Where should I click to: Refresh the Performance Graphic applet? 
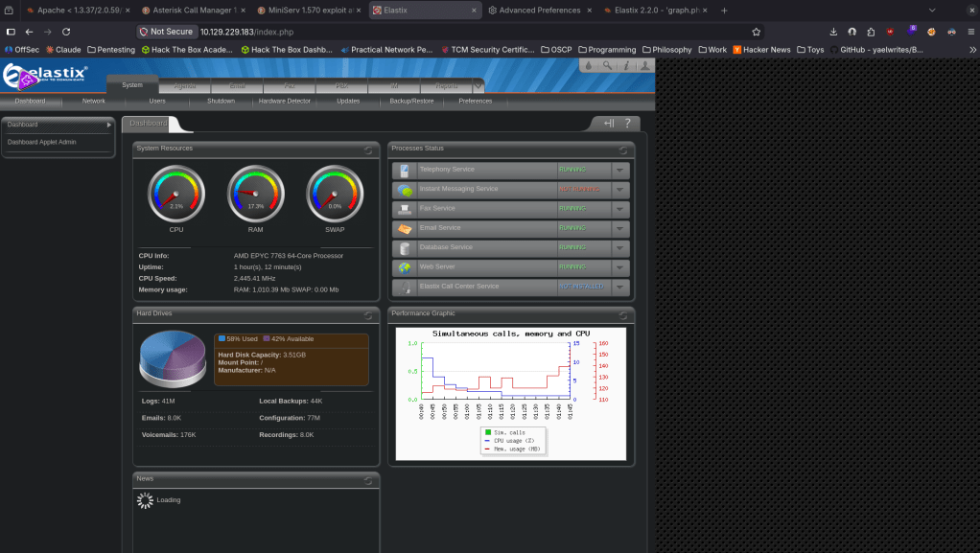click(623, 314)
